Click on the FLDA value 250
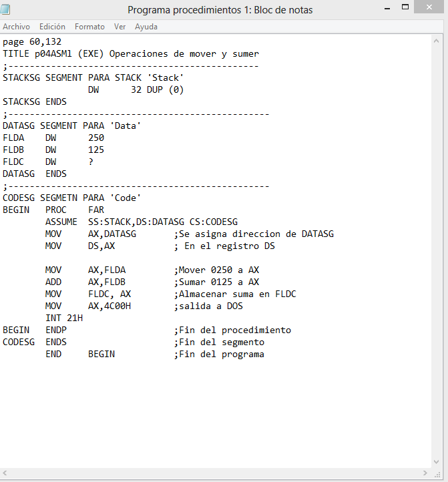Viewport: 448px width, 482px height. click(x=96, y=138)
